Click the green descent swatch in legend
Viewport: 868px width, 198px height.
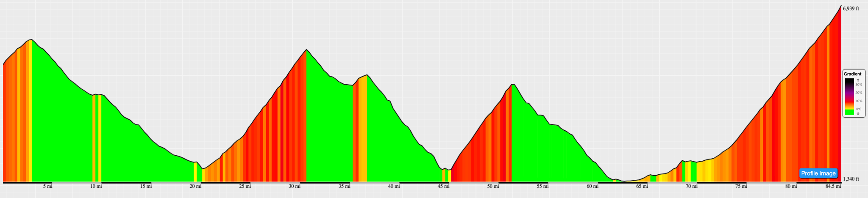pyautogui.click(x=849, y=112)
